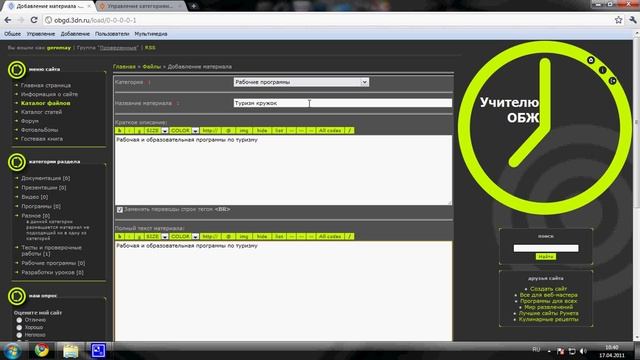Image resolution: width=640 pixels, height=360 pixels.
Task: Click the slash close-tag button in brief description toolbar
Action: pyautogui.click(x=349, y=131)
